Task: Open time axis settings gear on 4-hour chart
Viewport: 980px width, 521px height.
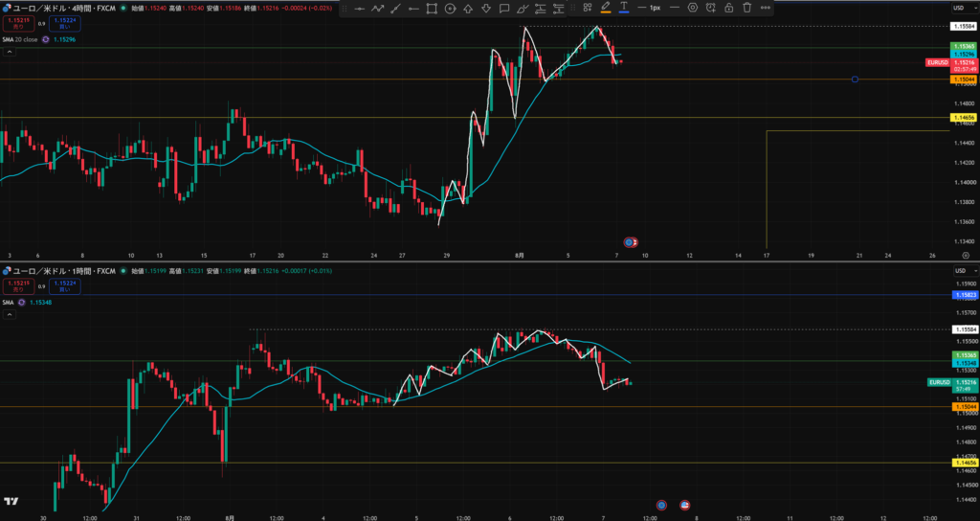Action: [x=966, y=255]
